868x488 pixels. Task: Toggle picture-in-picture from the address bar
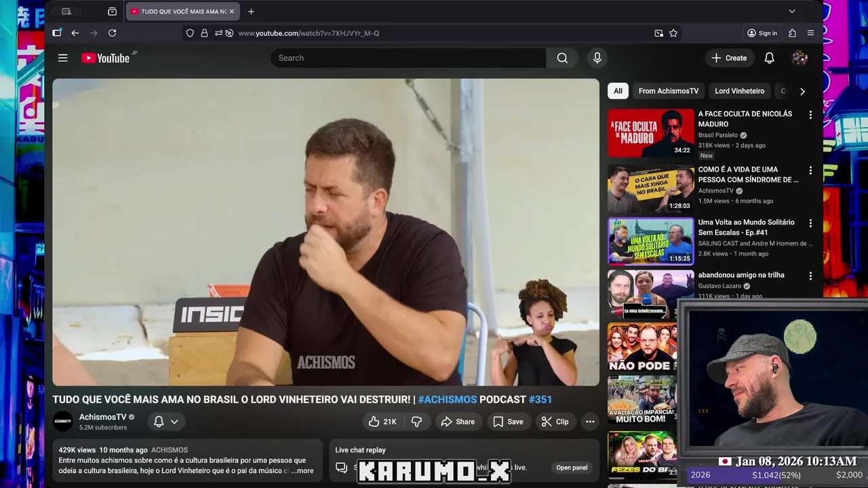pyautogui.click(x=658, y=33)
